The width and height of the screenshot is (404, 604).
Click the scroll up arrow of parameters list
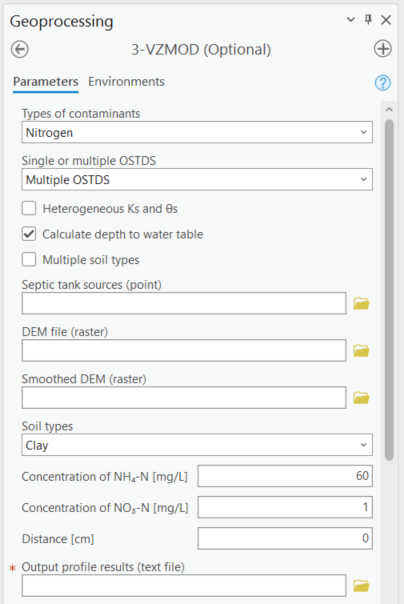coord(389,110)
